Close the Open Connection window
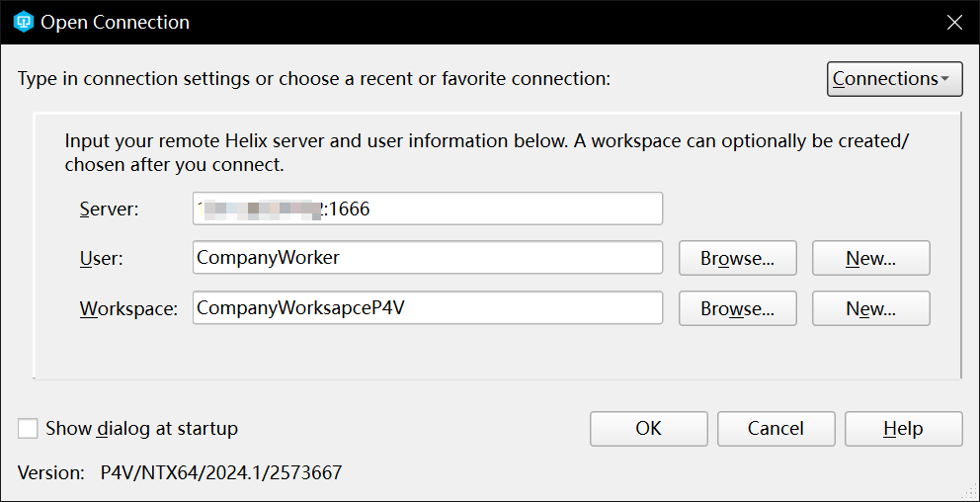 click(x=954, y=23)
